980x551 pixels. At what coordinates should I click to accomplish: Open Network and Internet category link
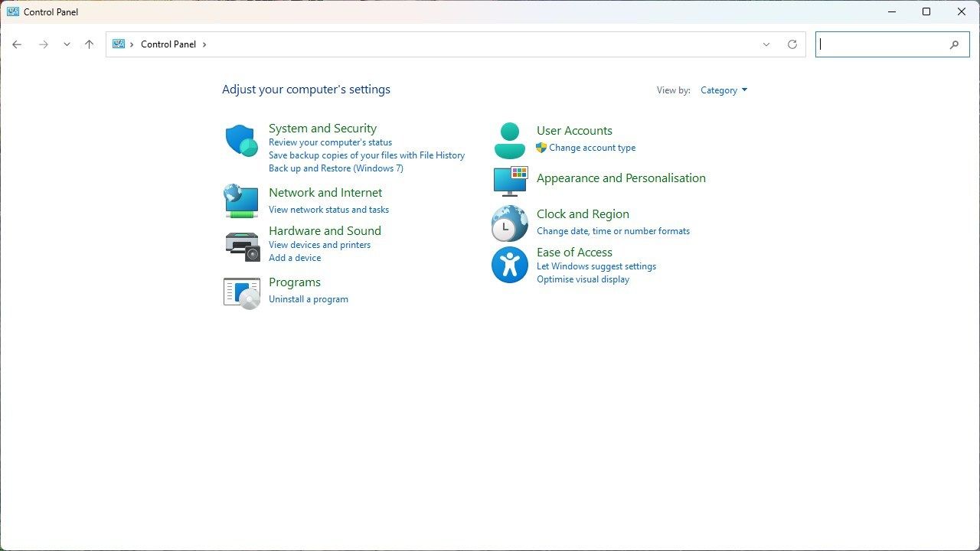[325, 193]
